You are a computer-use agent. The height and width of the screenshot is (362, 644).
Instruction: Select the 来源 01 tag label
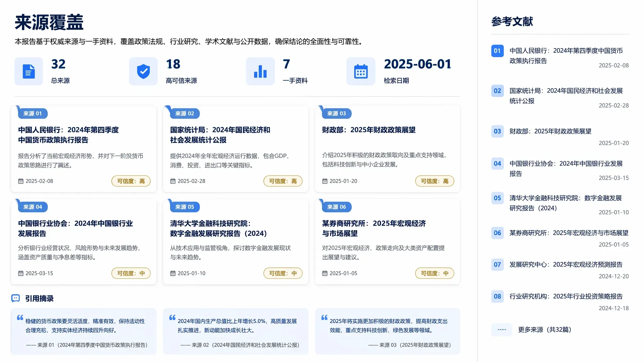pos(33,113)
